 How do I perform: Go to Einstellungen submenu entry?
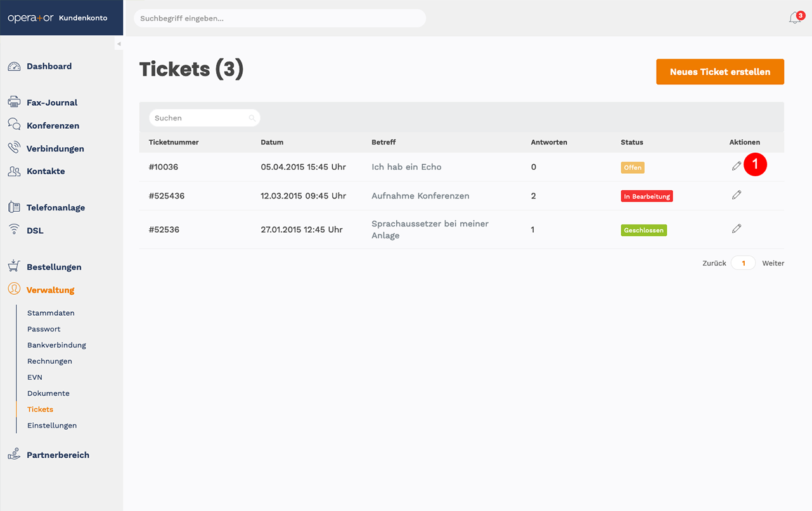[x=52, y=425]
